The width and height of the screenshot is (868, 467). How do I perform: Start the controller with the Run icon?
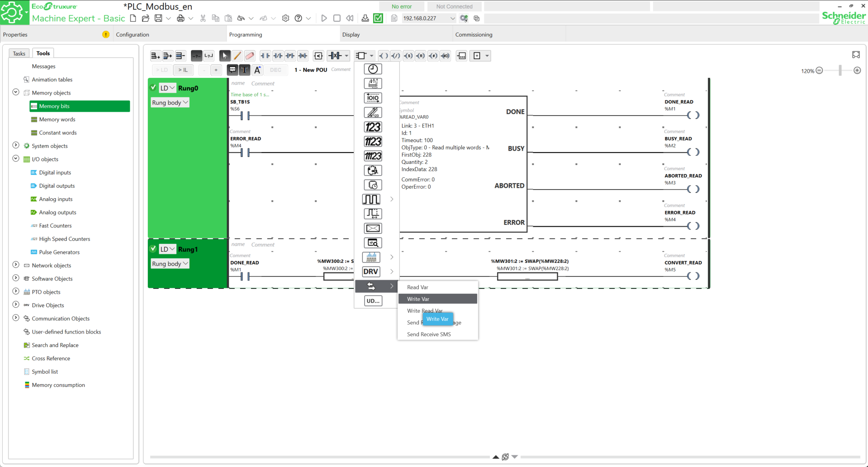point(324,19)
